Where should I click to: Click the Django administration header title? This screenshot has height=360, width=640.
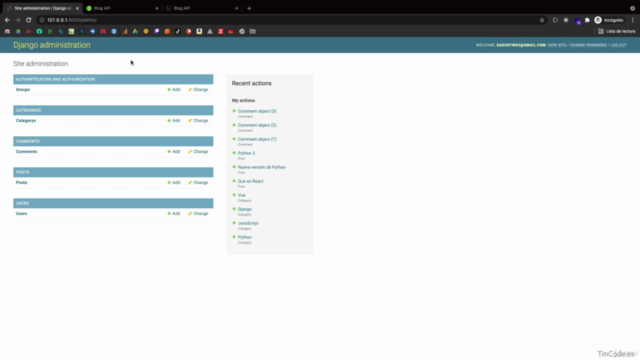tap(52, 45)
